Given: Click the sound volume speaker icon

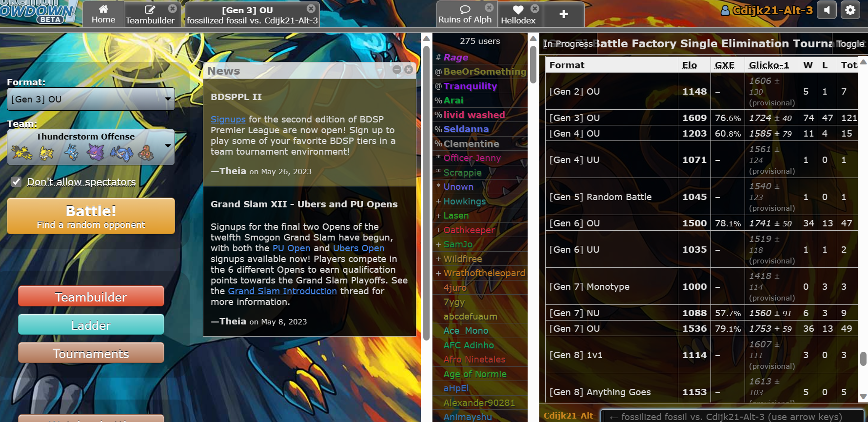Looking at the screenshot, I should click(827, 10).
